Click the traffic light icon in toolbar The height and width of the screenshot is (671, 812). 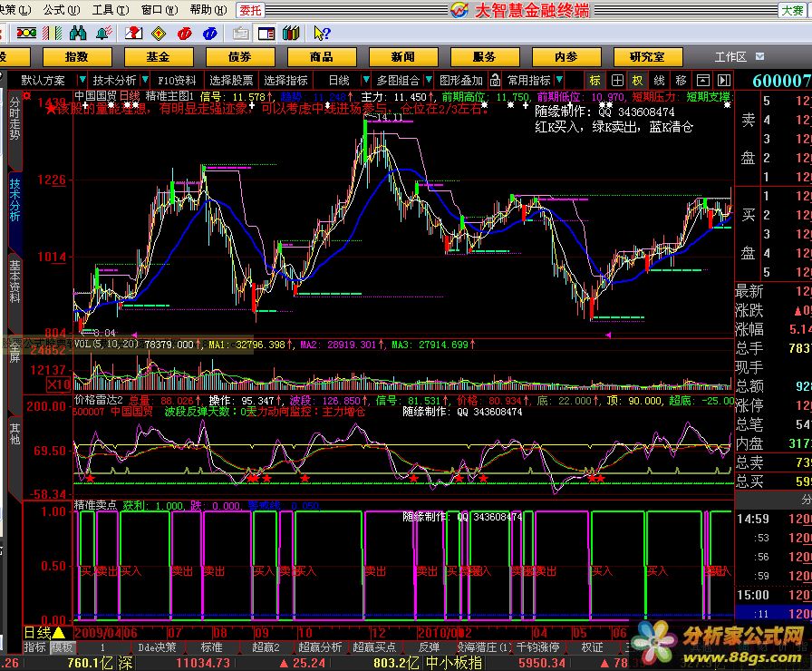(x=26, y=34)
